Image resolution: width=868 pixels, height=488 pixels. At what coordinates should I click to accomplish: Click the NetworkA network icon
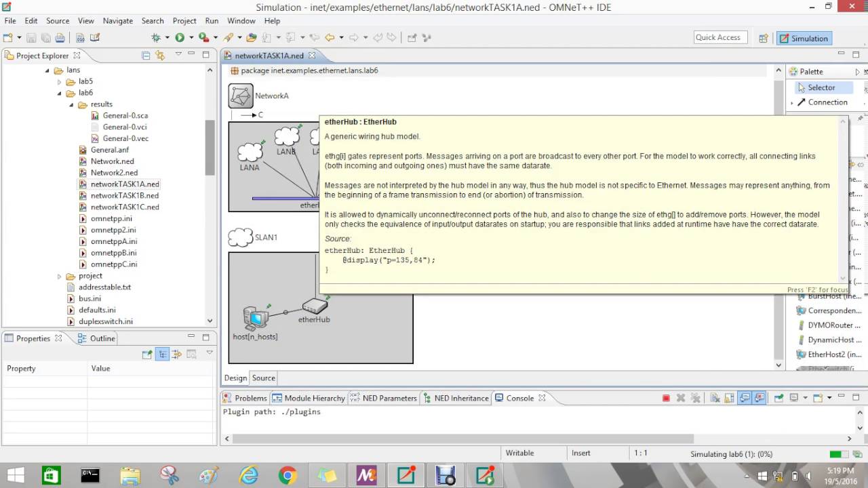pos(241,96)
